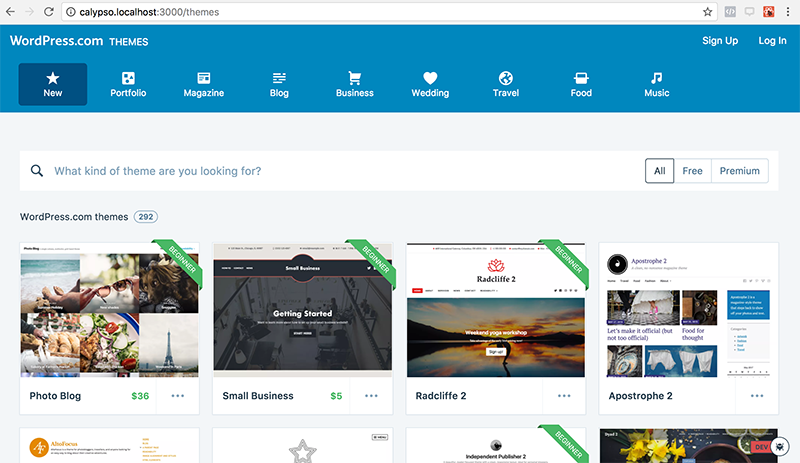
Task: Browse Wedding themes category
Action: [430, 84]
